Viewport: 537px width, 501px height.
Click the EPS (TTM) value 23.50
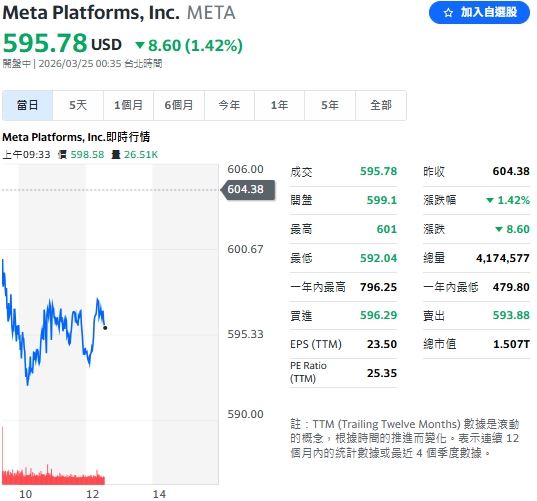382,344
